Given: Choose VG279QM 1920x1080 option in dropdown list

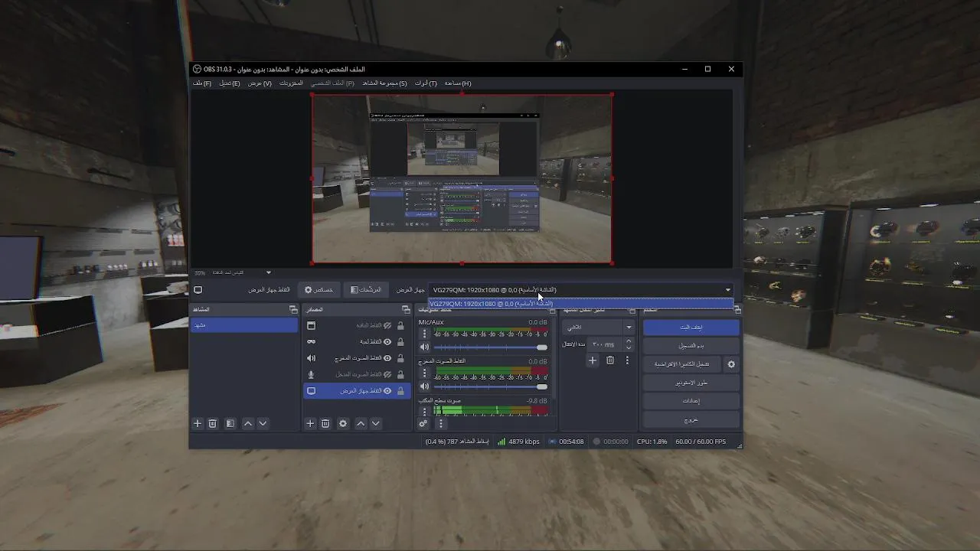Looking at the screenshot, I should (580, 304).
